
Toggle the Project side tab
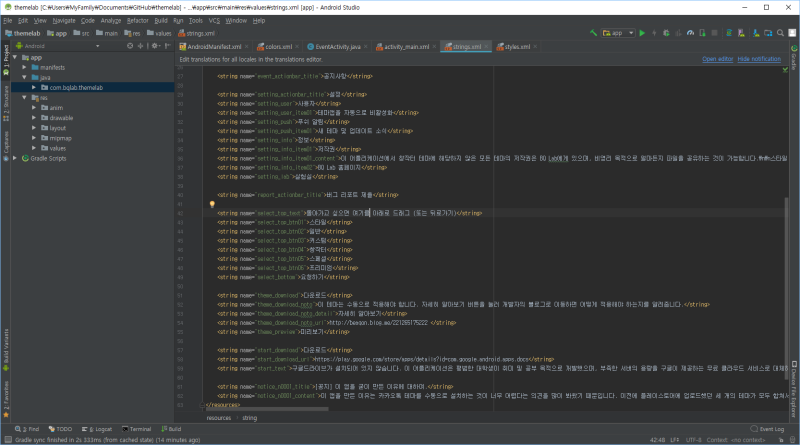pyautogui.click(x=6, y=60)
